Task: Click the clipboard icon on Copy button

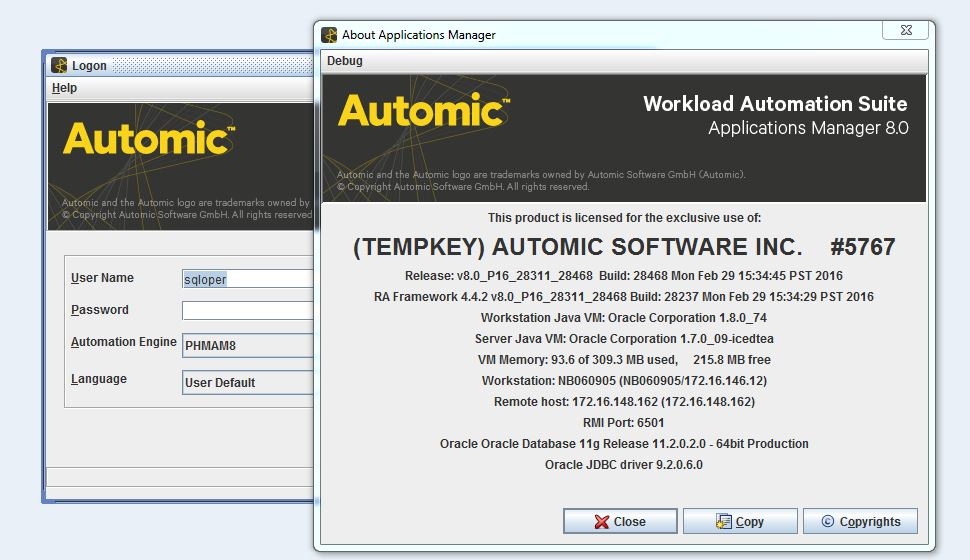Action: 723,521
